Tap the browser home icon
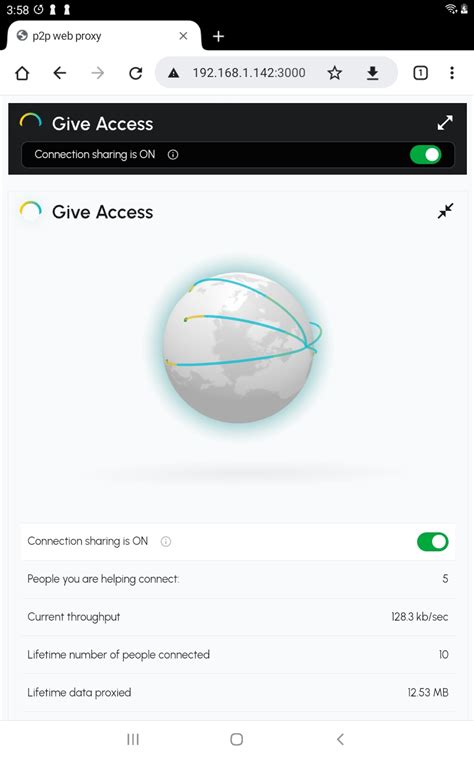The image size is (474, 758). coord(22,73)
